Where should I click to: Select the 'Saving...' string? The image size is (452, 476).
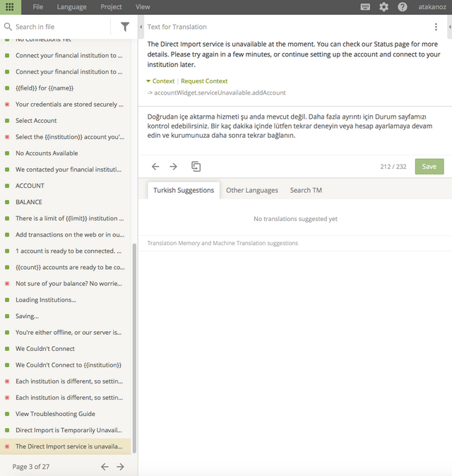click(x=66, y=316)
